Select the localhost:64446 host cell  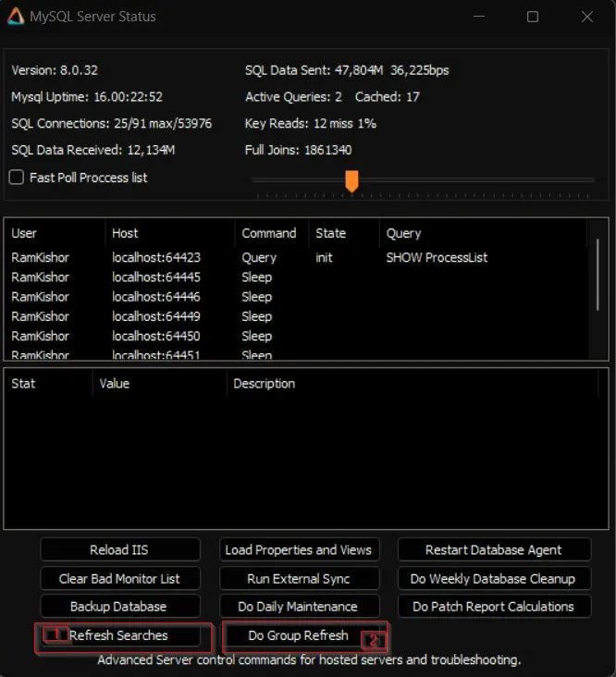point(156,297)
